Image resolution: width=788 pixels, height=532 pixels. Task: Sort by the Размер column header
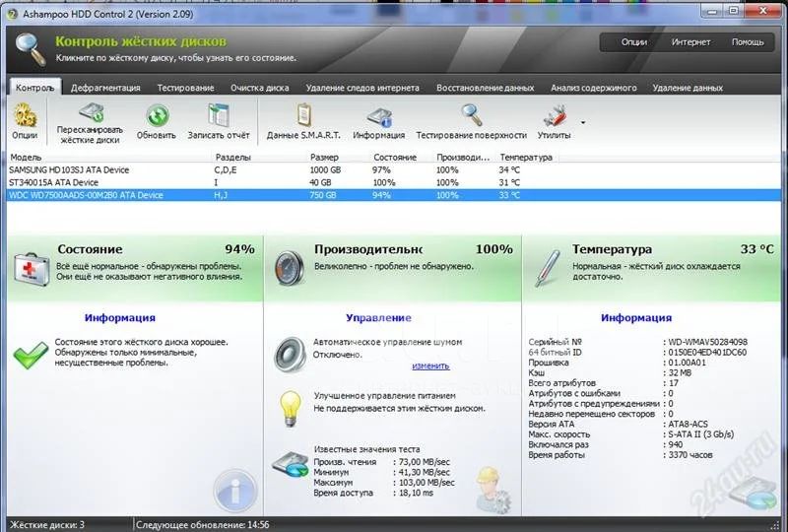tap(324, 158)
